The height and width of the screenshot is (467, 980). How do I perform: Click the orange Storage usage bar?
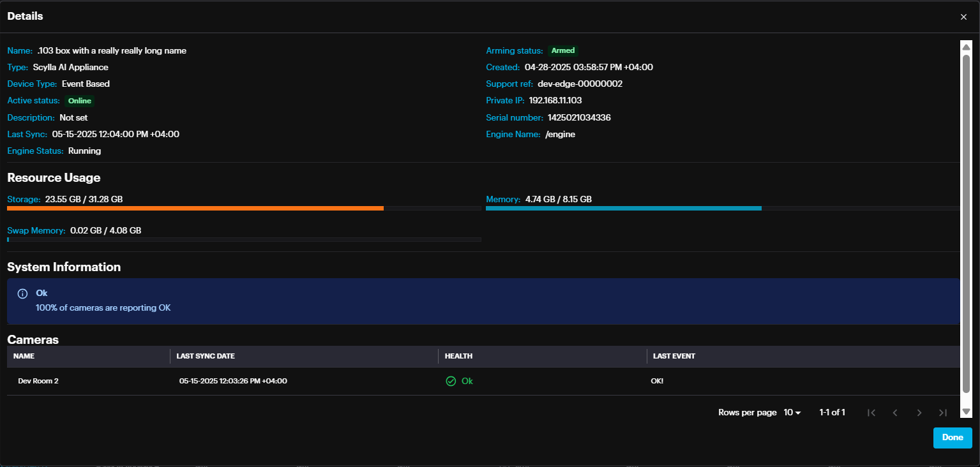tap(195, 208)
